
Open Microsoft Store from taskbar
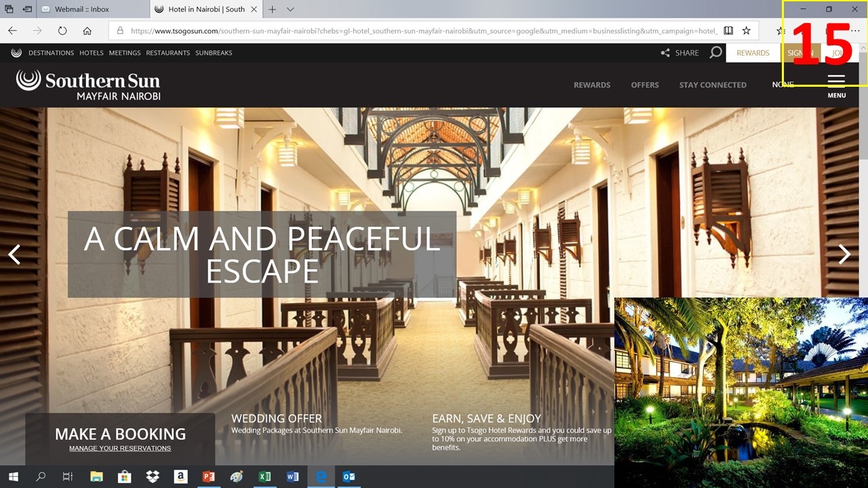coord(124,476)
